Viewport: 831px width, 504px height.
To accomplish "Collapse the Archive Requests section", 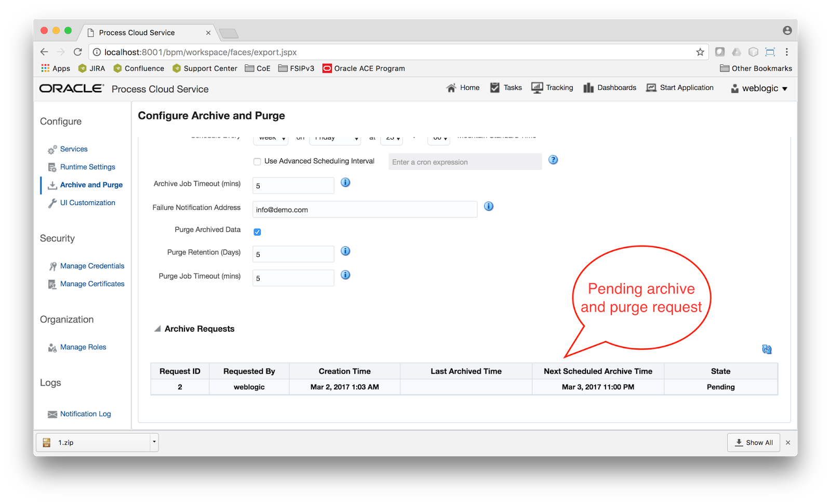I will point(157,329).
